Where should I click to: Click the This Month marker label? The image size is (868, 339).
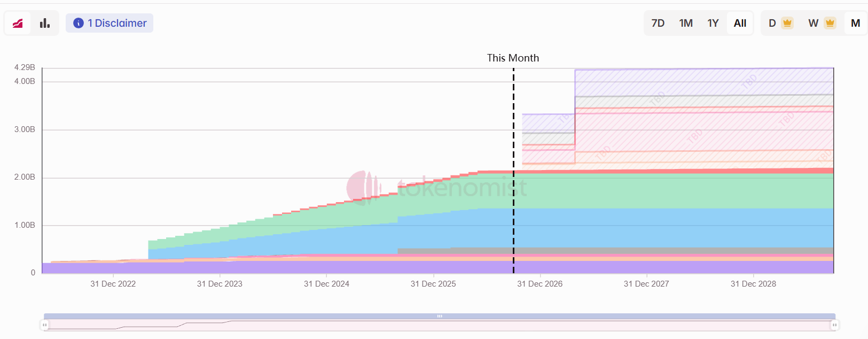pyautogui.click(x=513, y=58)
